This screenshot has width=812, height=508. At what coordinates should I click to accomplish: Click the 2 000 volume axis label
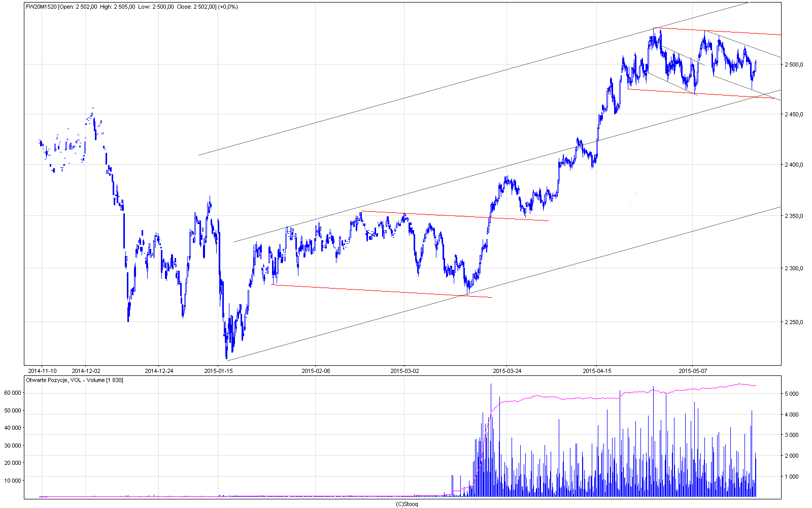pyautogui.click(x=792, y=456)
